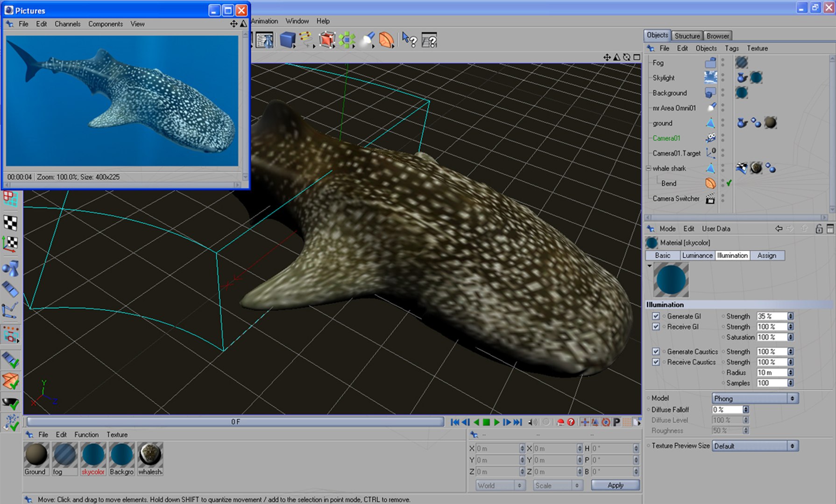The image size is (836, 504).
Task: Open the Scale dropdown in coordinates panel
Action: tap(558, 485)
